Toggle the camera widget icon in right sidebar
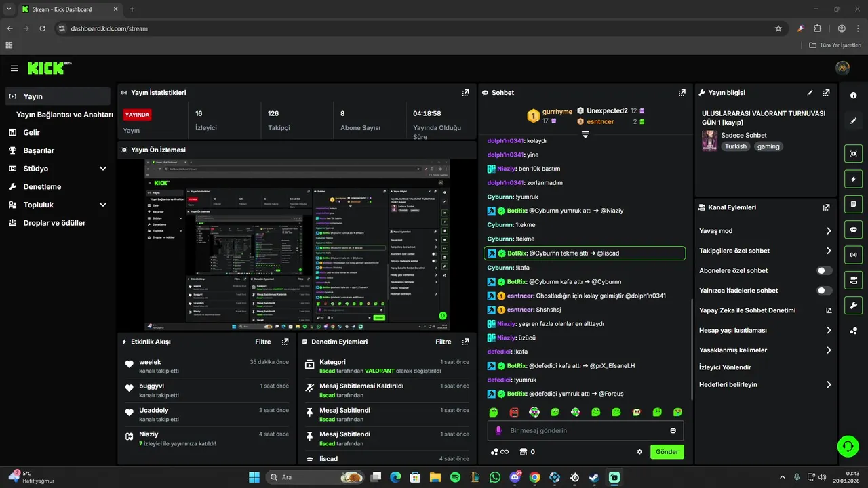 (x=854, y=280)
